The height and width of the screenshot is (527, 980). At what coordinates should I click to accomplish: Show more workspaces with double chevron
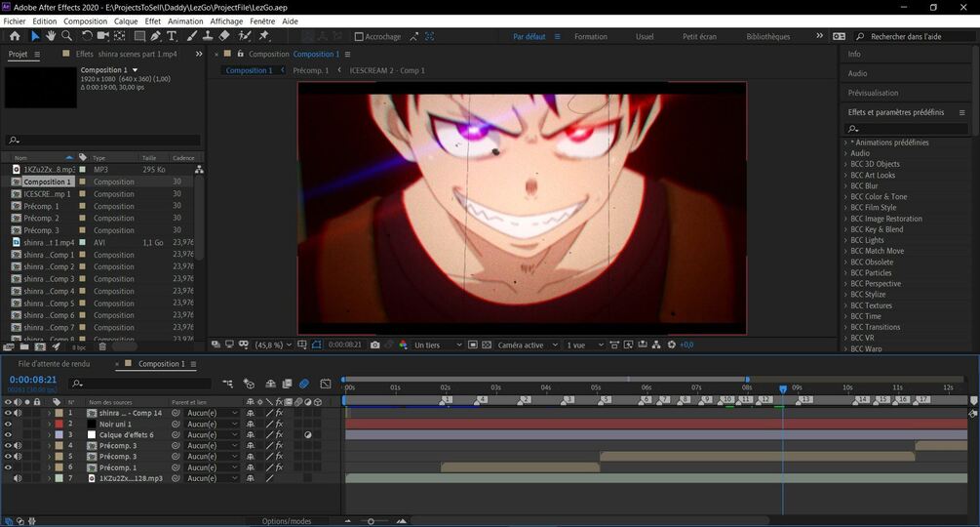pyautogui.click(x=819, y=36)
